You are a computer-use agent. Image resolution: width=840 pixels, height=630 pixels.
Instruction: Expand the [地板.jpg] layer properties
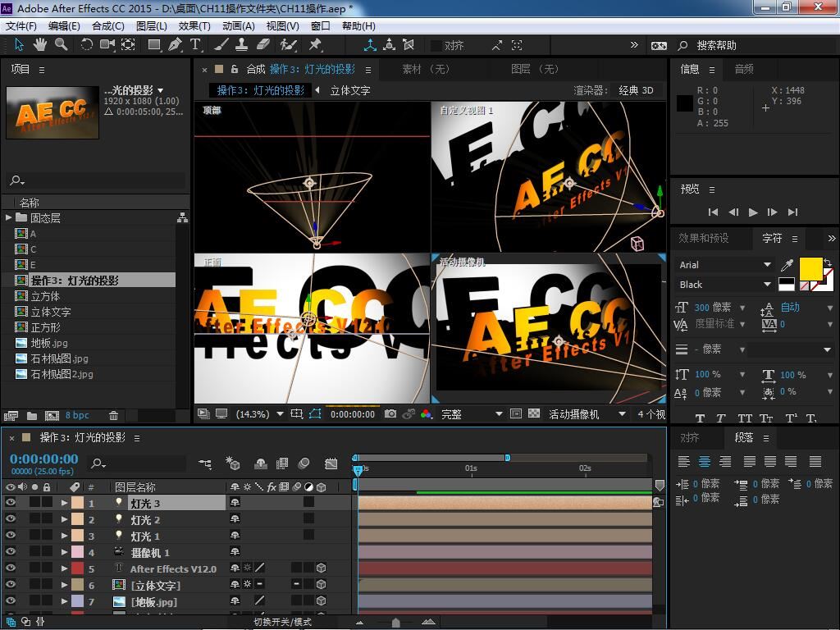coord(64,601)
